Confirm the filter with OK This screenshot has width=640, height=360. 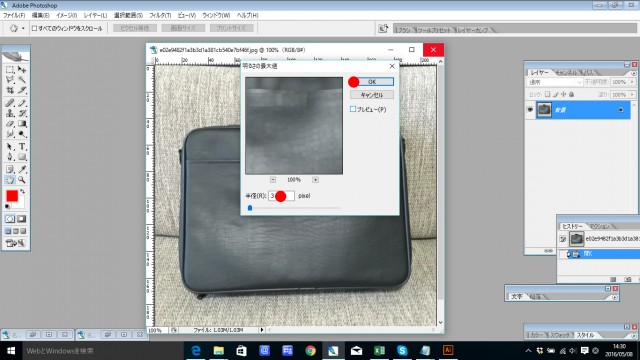(372, 82)
